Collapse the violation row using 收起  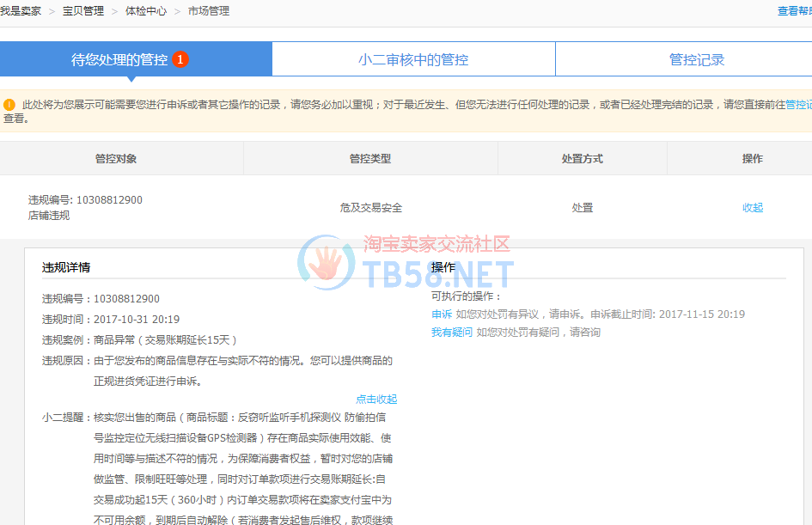[x=753, y=207]
